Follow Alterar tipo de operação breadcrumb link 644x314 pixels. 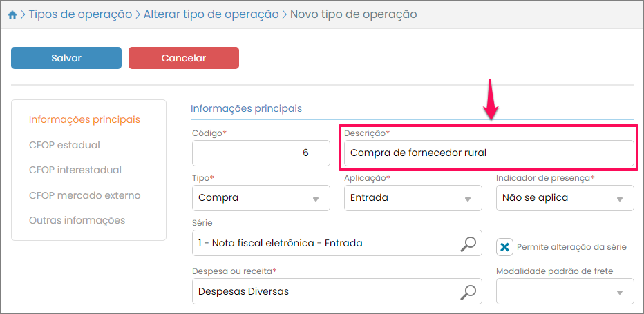(x=211, y=14)
